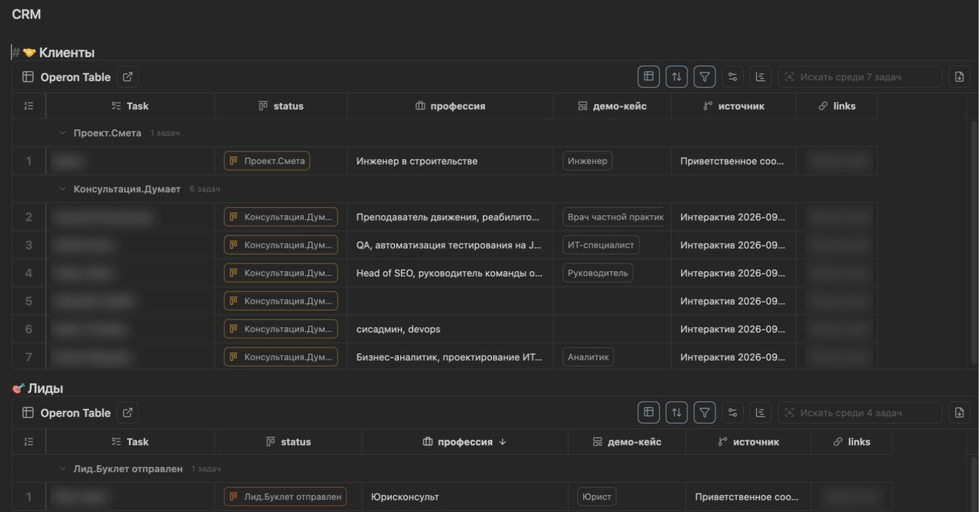Open the Лиды table in a new window
980x512 pixels.
(128, 413)
